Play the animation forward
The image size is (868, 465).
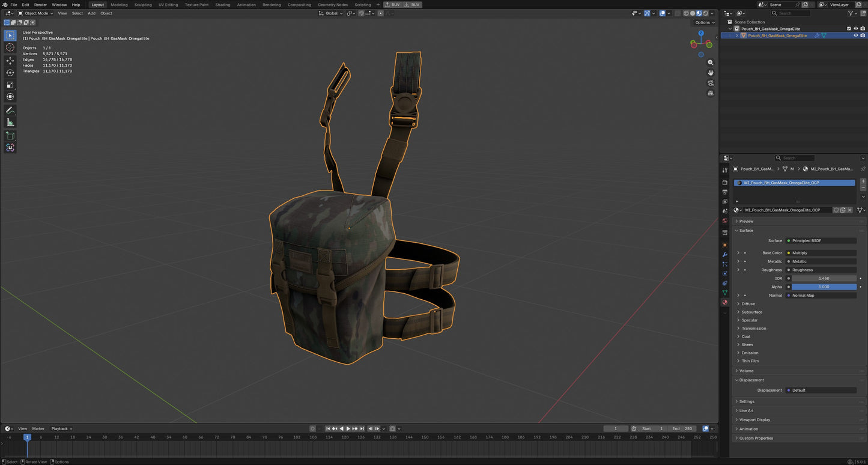coord(348,428)
